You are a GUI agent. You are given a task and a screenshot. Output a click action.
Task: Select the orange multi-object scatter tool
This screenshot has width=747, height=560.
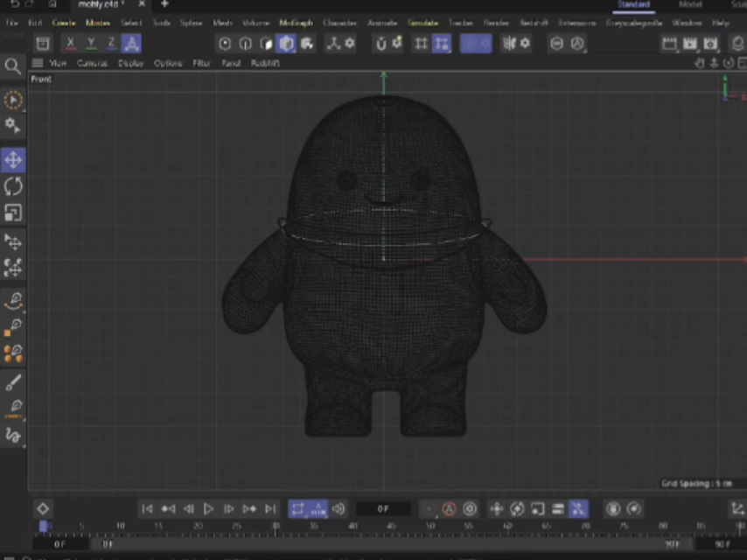coord(13,353)
